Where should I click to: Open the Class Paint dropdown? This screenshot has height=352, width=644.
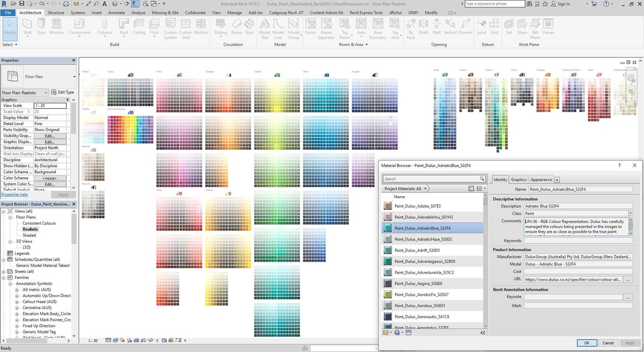click(x=630, y=213)
